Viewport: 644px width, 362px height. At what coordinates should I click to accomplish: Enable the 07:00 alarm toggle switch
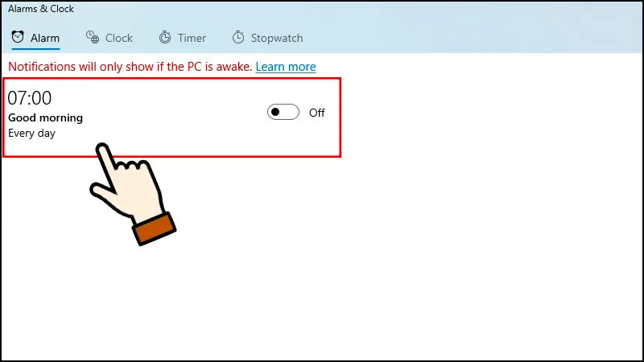[x=283, y=112]
